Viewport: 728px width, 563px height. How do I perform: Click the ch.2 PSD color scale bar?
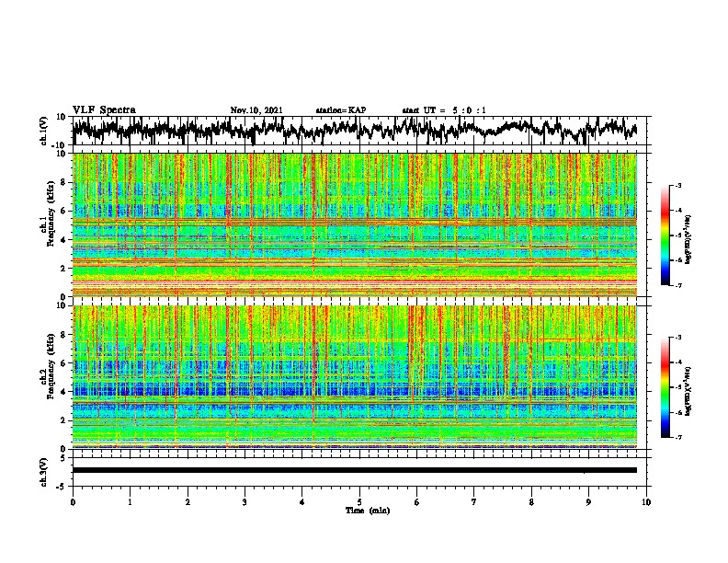pos(665,387)
